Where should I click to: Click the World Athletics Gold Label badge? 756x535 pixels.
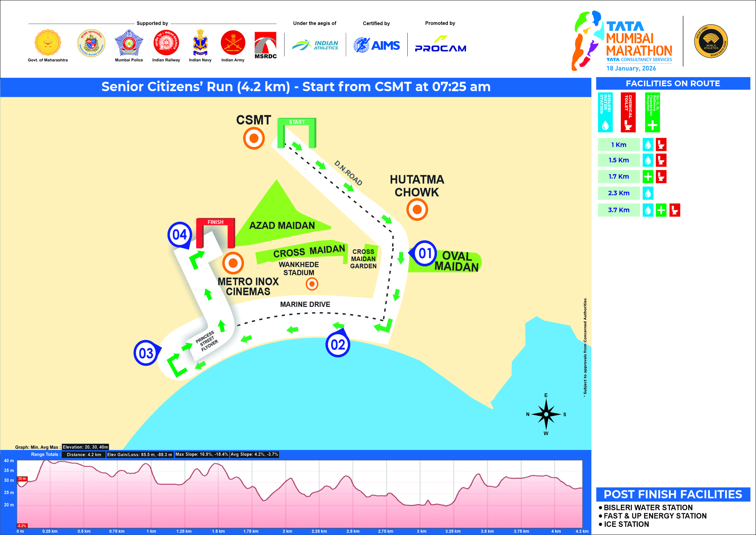pyautogui.click(x=711, y=41)
